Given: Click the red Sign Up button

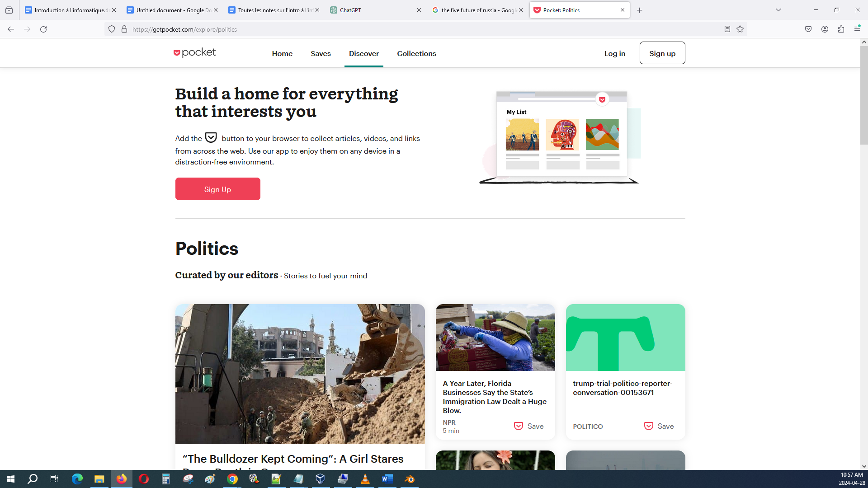Looking at the screenshot, I should (x=217, y=189).
